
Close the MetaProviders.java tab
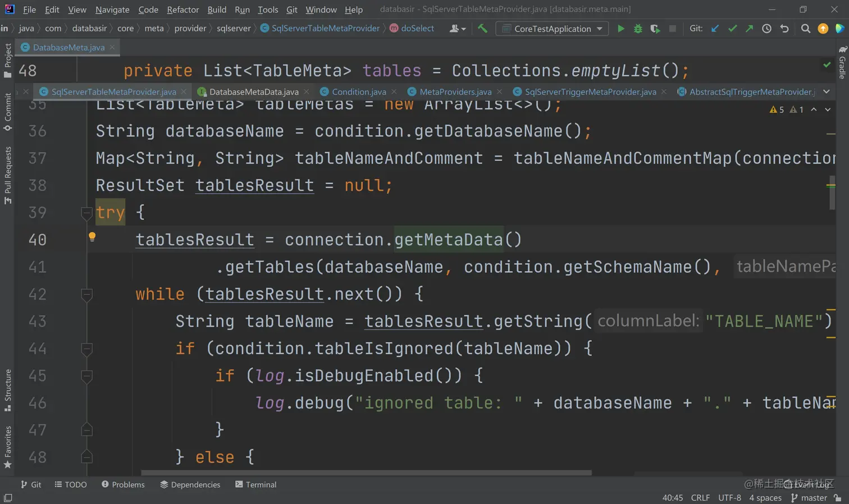click(x=499, y=91)
